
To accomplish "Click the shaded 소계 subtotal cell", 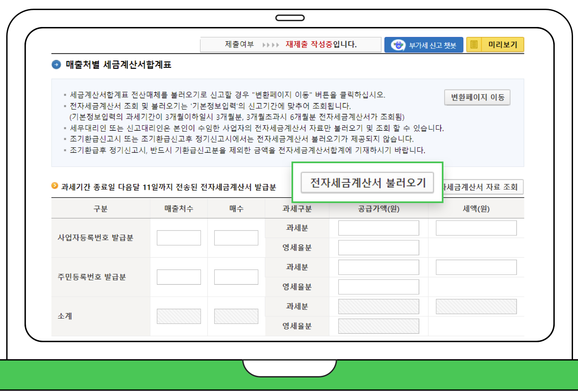I will coord(179,316).
